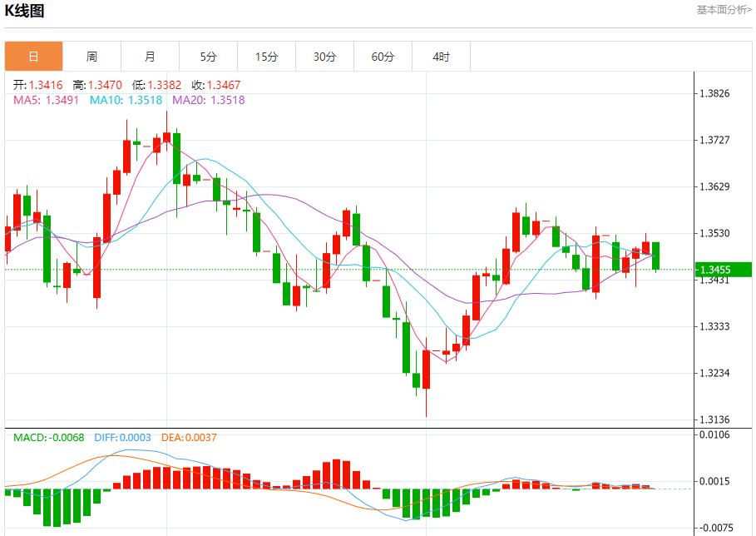Select the 4时 interval tab
Viewport: 756px width, 536px height.
(441, 57)
